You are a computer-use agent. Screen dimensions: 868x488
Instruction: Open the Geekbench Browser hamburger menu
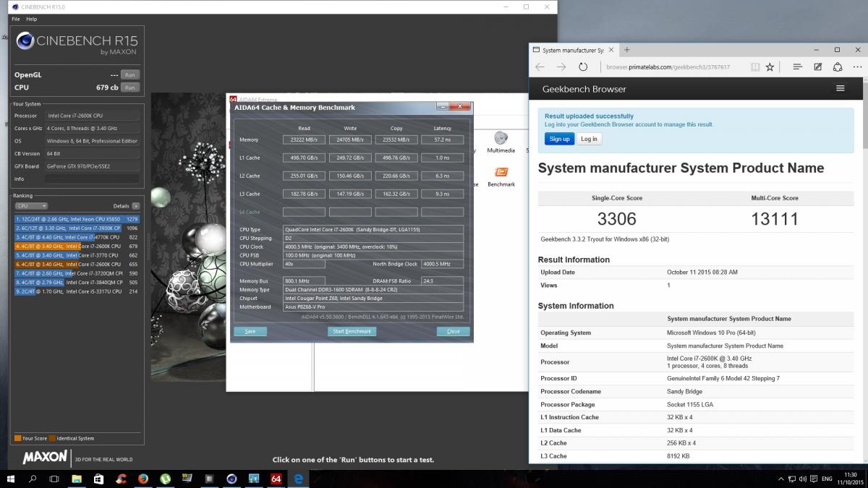840,88
